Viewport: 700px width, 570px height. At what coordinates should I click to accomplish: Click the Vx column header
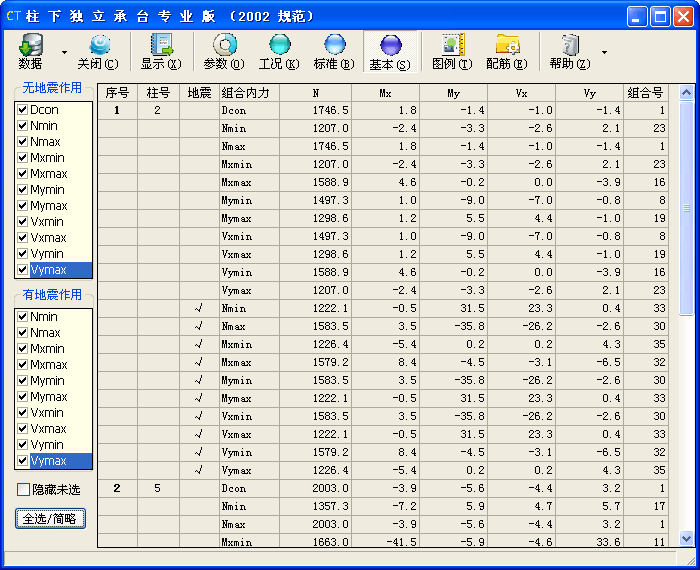521,93
